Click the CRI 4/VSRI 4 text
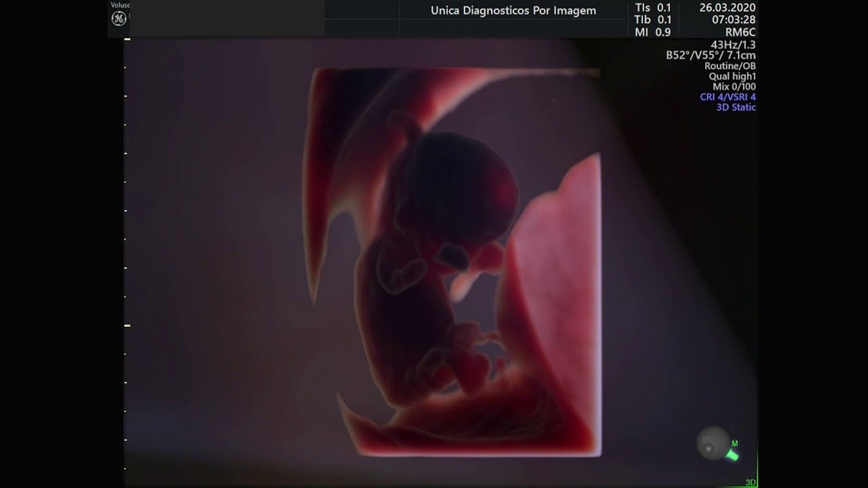 coord(728,97)
